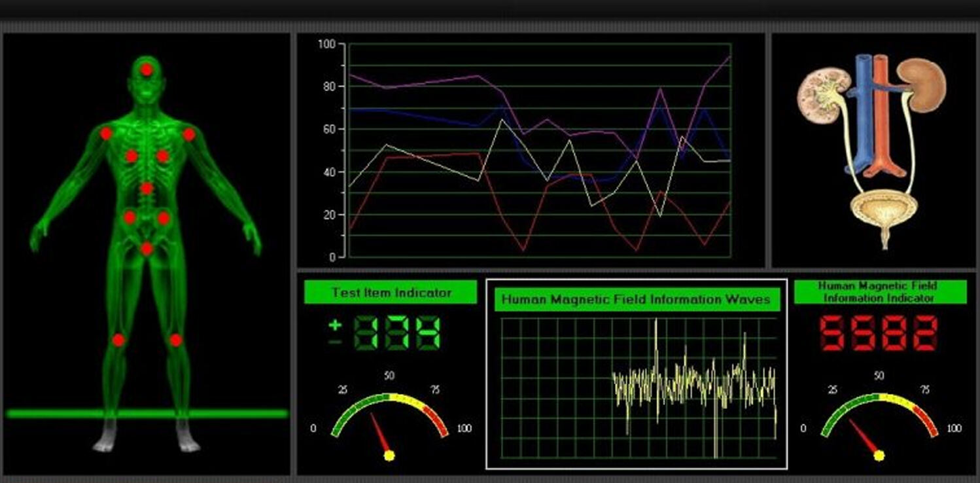Click the red artery in the kidney diagram
Image resolution: width=980 pixels, height=483 pixels.
[881, 111]
